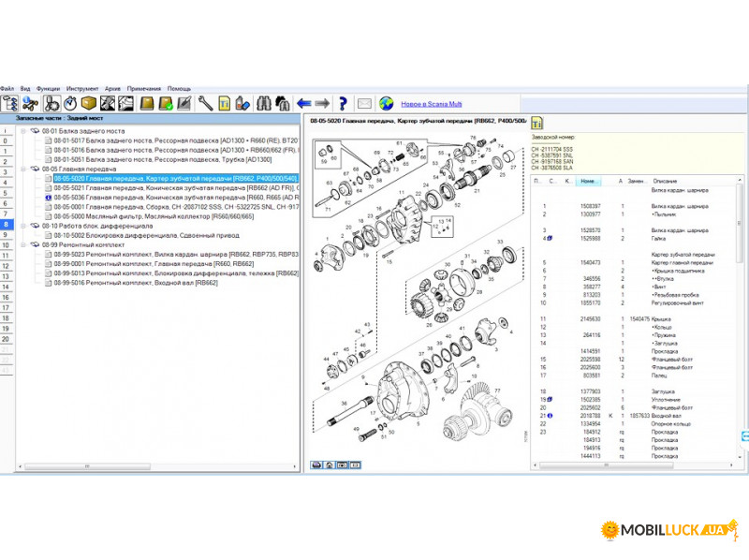Click the print icon below the diagram
This screenshot has width=749, height=560.
[316, 464]
